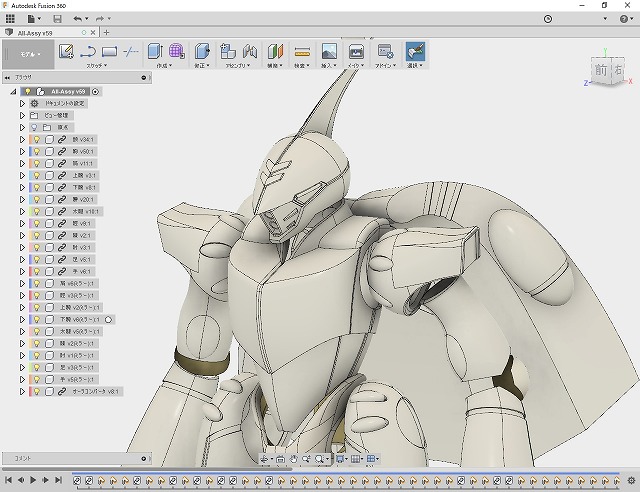Select the Extrude tool icon
Screen dimensions: 640x492
155,51
